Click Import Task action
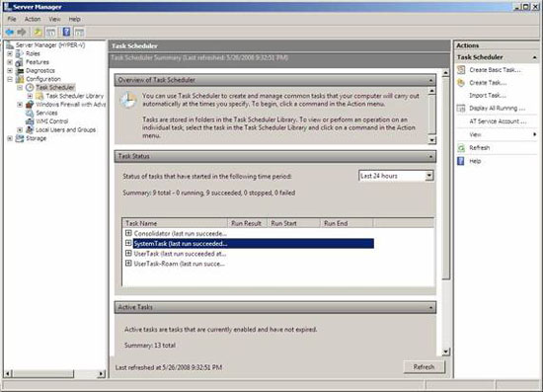 488,95
